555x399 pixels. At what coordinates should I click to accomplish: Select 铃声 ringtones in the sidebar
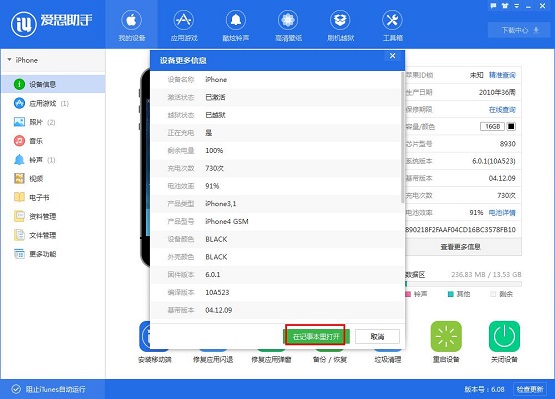point(53,160)
